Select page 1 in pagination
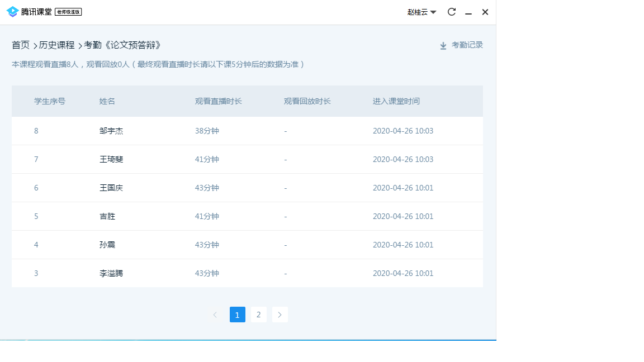The image size is (644, 362). [x=237, y=315]
